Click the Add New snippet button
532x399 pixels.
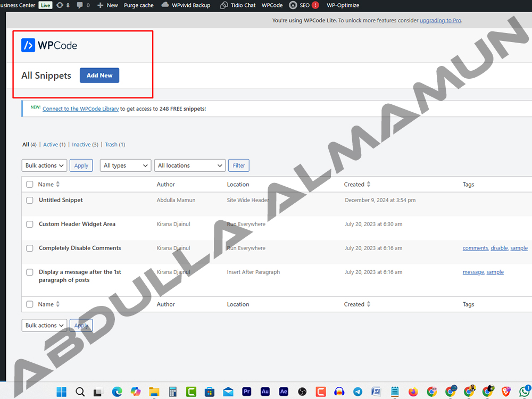click(x=99, y=76)
